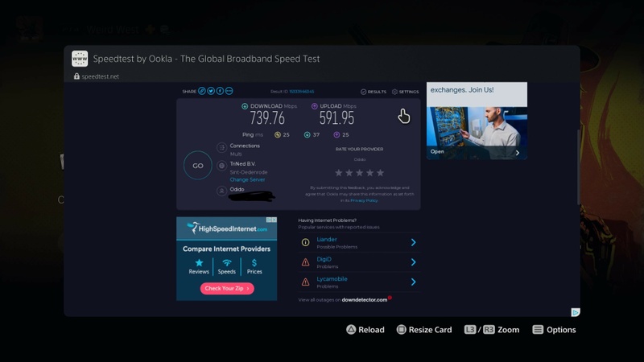Click the share link icon
This screenshot has width=644, height=362.
click(x=202, y=91)
